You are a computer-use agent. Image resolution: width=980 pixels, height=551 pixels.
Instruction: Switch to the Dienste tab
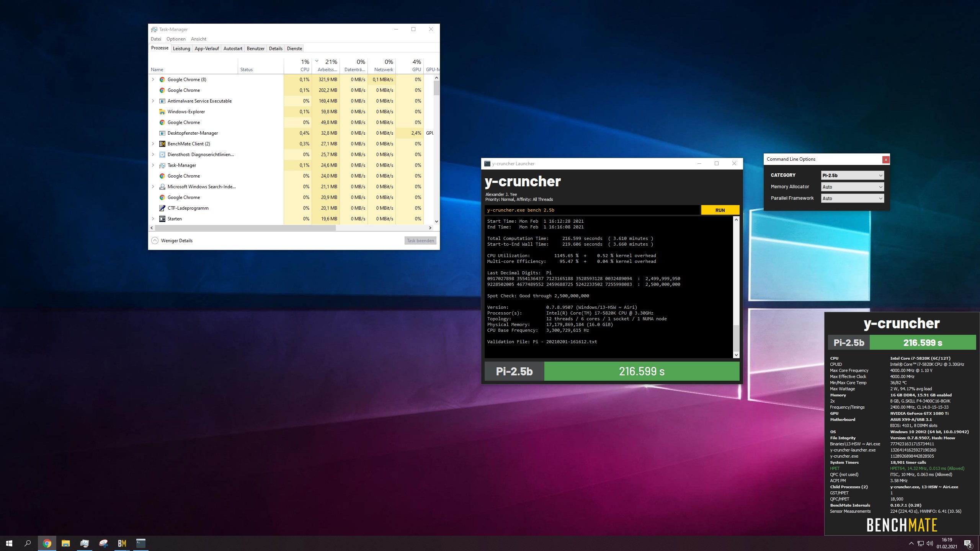pyautogui.click(x=294, y=49)
